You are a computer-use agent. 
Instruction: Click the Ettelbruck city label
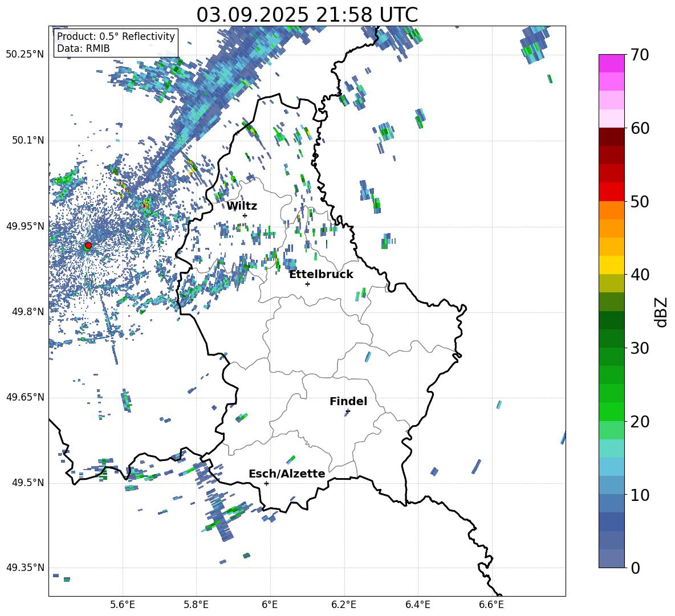pyautogui.click(x=321, y=275)
